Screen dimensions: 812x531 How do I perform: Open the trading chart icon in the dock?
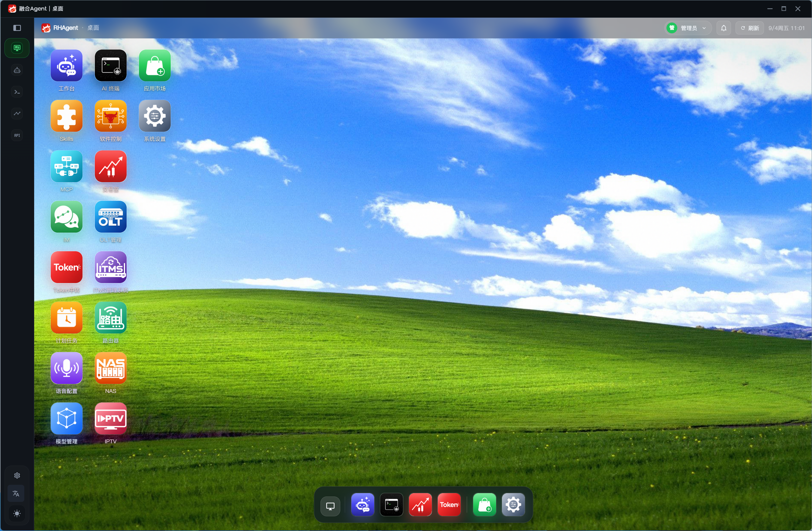420,505
